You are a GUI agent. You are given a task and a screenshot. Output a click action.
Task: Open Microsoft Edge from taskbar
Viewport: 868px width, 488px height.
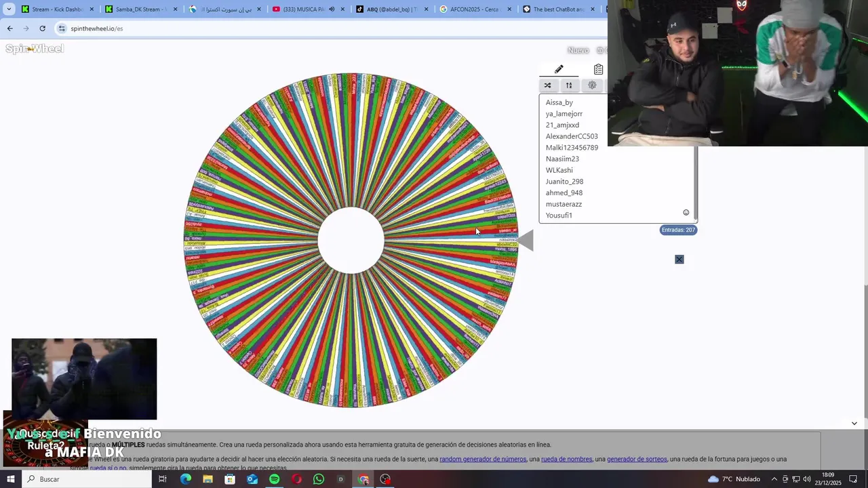186,479
